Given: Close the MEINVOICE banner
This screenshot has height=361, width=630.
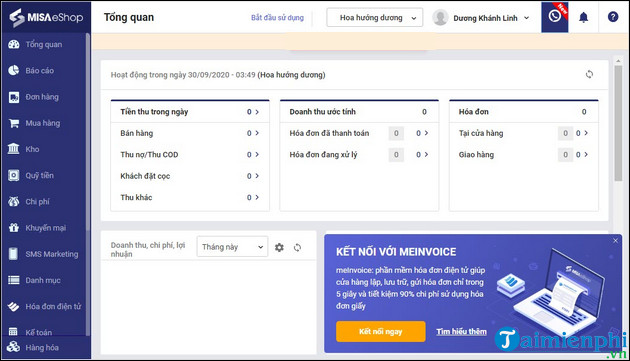Looking at the screenshot, I should 616,241.
